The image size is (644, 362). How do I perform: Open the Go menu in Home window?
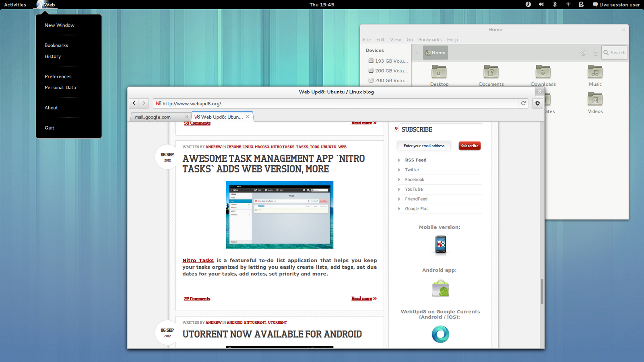(x=410, y=39)
